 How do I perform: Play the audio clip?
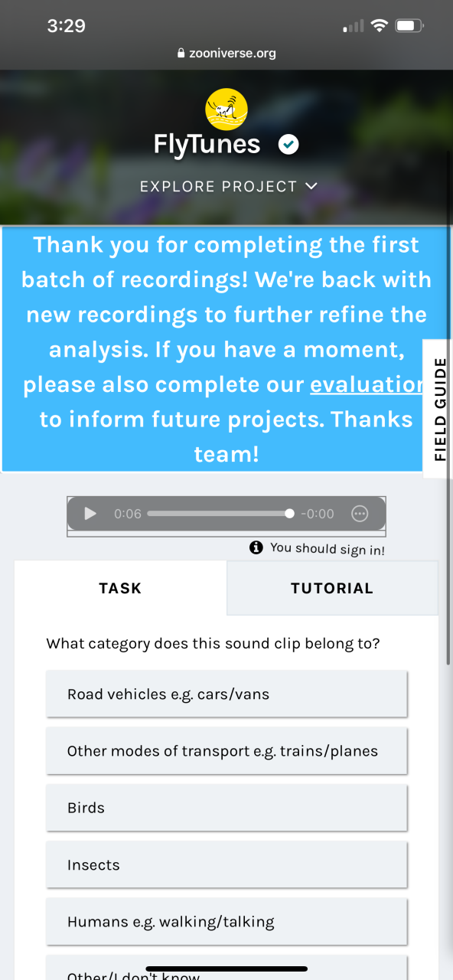pyautogui.click(x=90, y=514)
